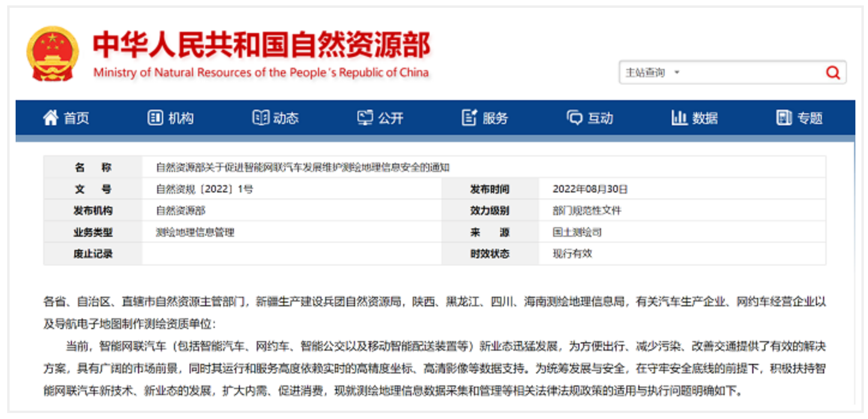868x419 pixels.
Task: Click the bar chart icon for 数据
Action: [679, 118]
